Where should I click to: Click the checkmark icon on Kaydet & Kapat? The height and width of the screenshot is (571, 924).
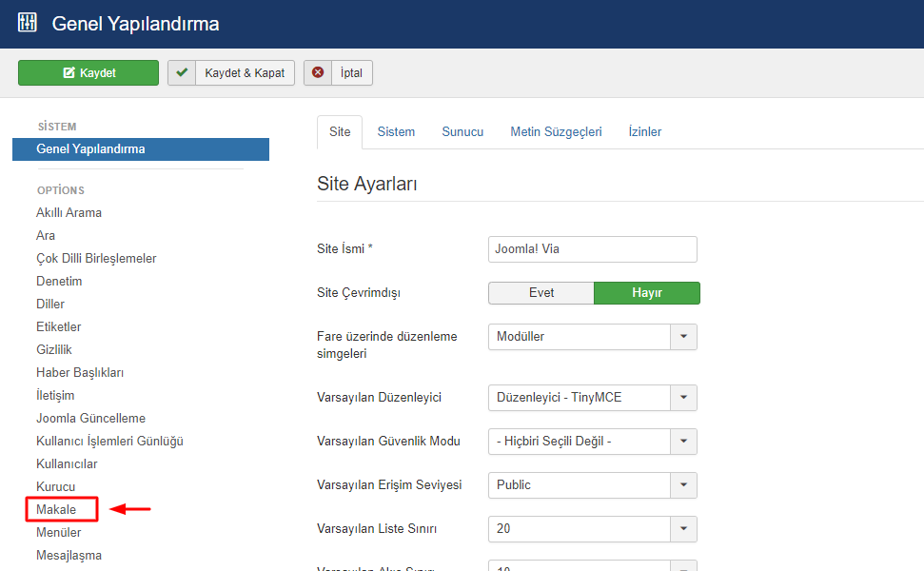click(182, 73)
